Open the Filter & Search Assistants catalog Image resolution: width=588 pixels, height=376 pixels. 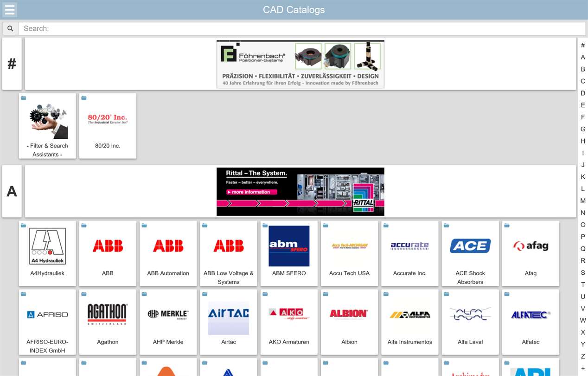coord(47,126)
